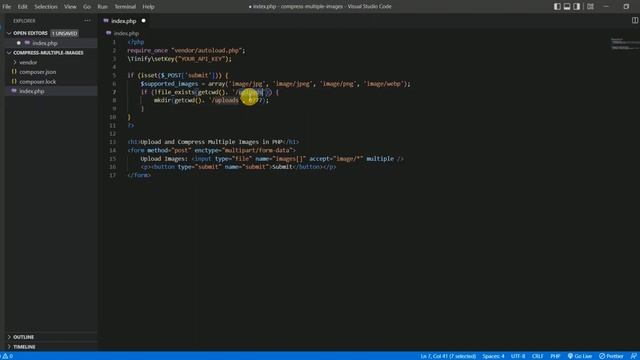Open the Run menu

[102, 7]
